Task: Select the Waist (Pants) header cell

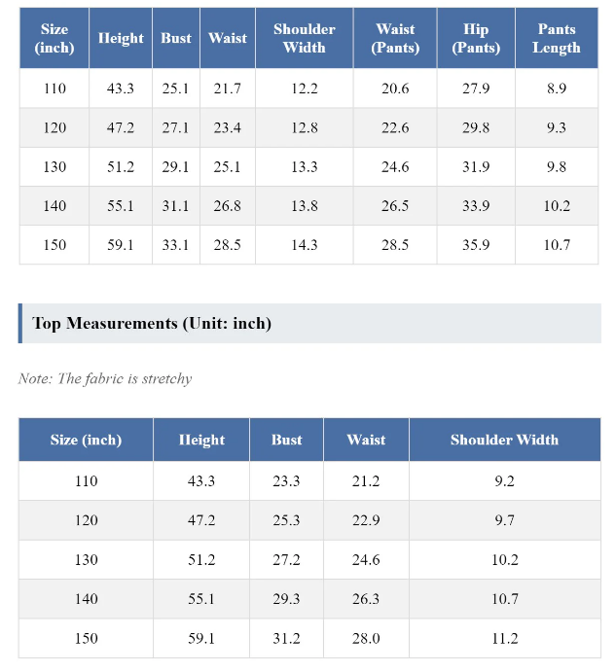Action: tap(395, 38)
